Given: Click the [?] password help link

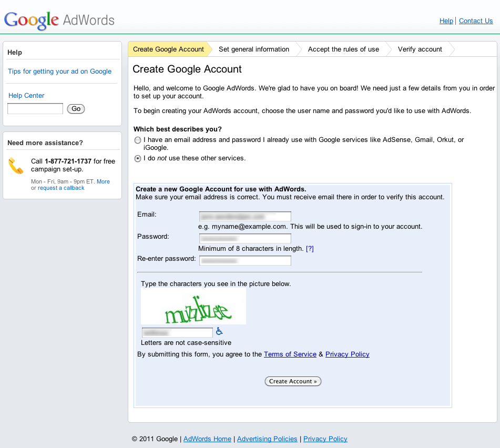Looking at the screenshot, I should click(310, 249).
